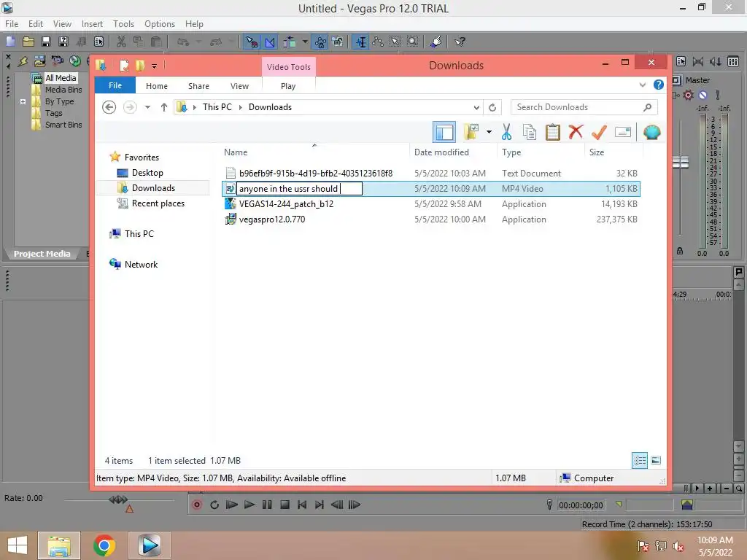Click the Interactive Tutorials pointing hand icon
Viewport: 747px width, 560px height.
tap(436, 42)
